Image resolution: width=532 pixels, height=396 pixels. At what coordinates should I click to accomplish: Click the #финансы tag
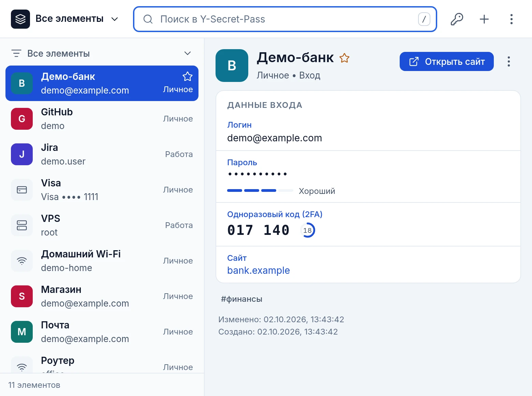click(241, 299)
